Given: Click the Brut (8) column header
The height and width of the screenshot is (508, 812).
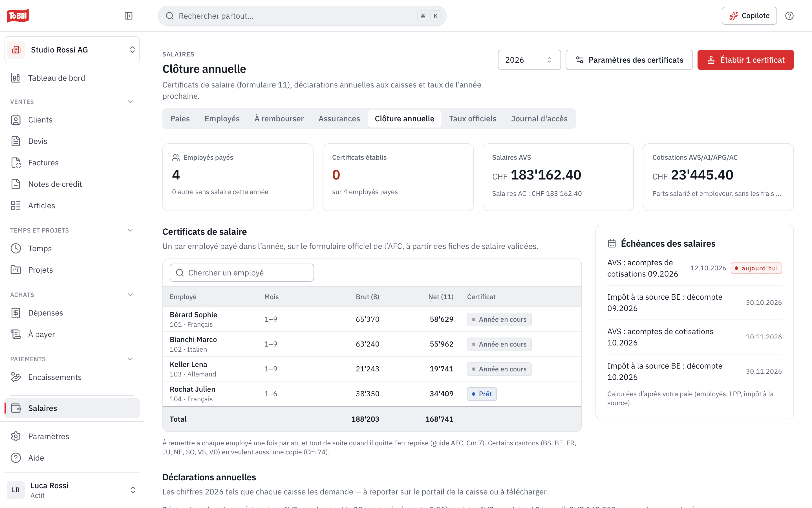Looking at the screenshot, I should click(367, 297).
